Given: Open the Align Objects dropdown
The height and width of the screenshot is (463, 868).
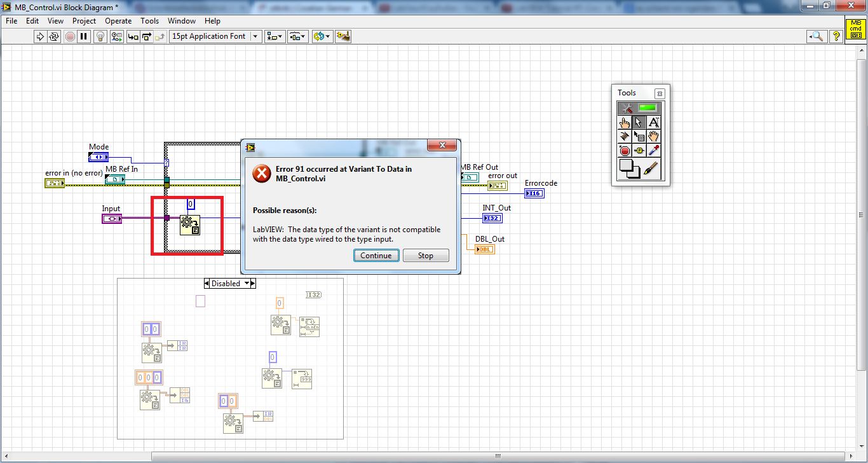Looking at the screenshot, I should 275,36.
